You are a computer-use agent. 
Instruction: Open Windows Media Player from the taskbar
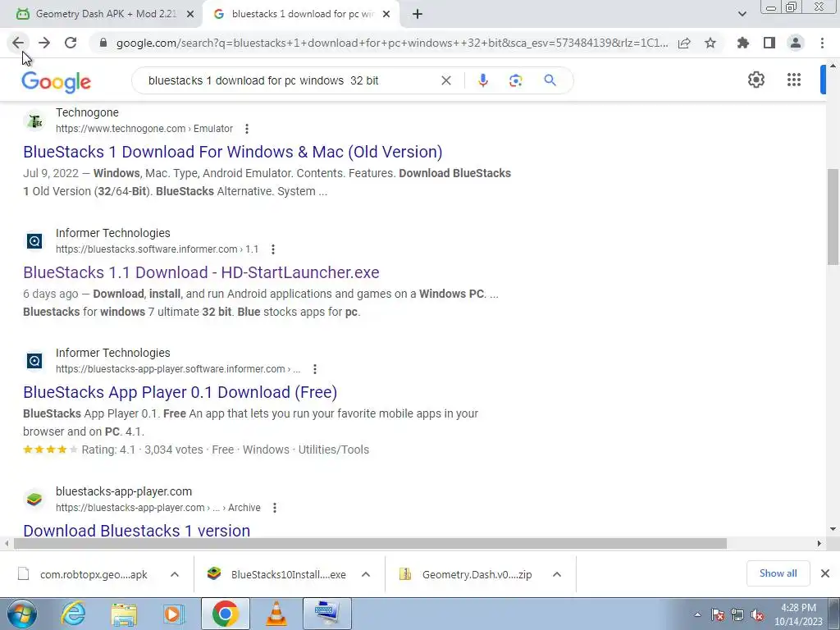(x=172, y=614)
